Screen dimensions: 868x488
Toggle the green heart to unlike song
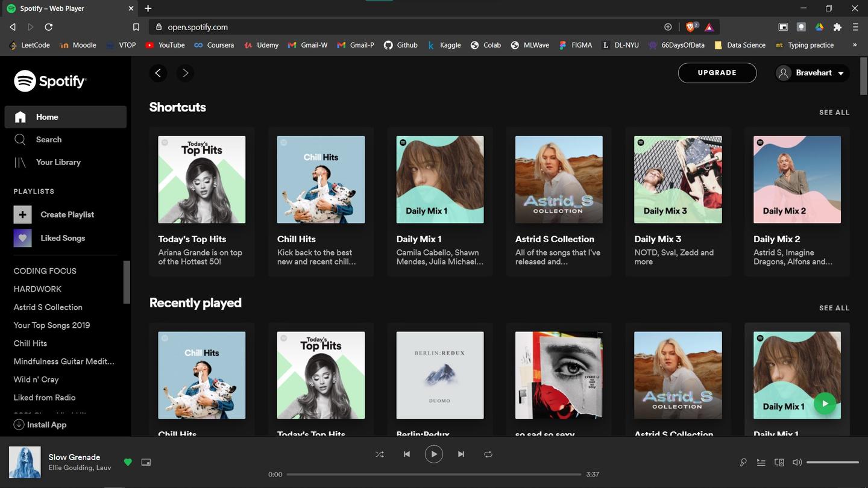[x=128, y=462]
